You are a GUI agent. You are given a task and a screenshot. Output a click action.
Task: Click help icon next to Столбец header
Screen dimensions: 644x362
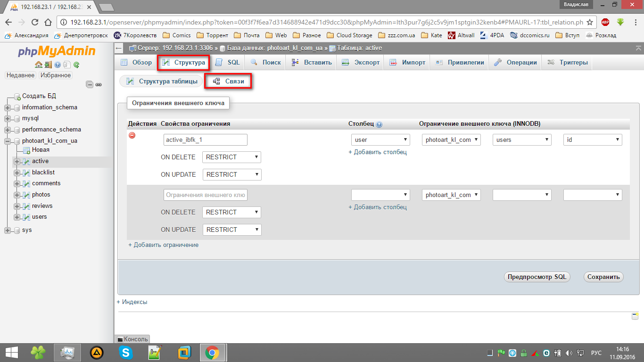[380, 124]
